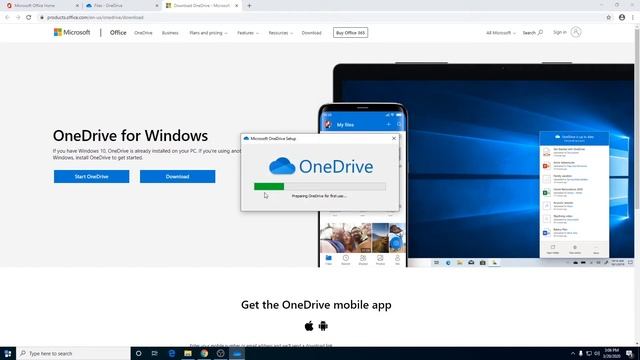Reload the current page

(29, 18)
